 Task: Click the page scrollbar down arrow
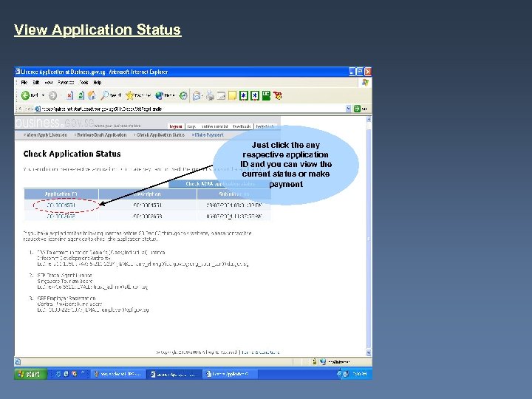(x=369, y=353)
